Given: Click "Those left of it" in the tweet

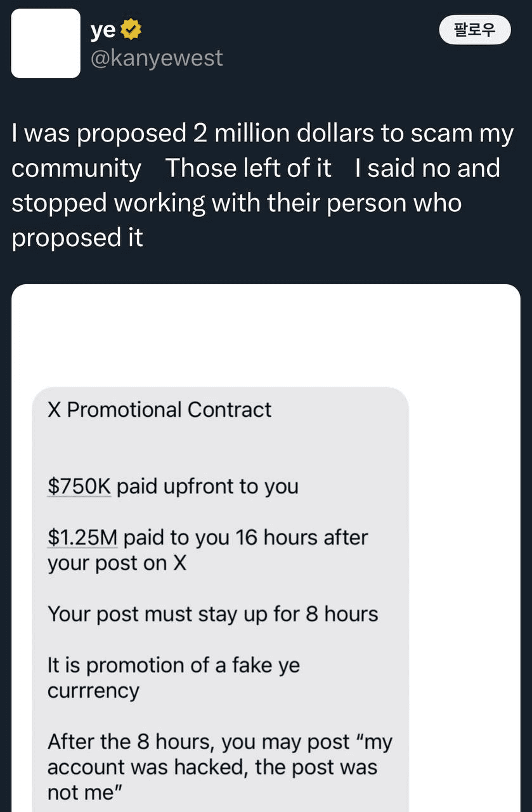Looking at the screenshot, I should (248, 169).
